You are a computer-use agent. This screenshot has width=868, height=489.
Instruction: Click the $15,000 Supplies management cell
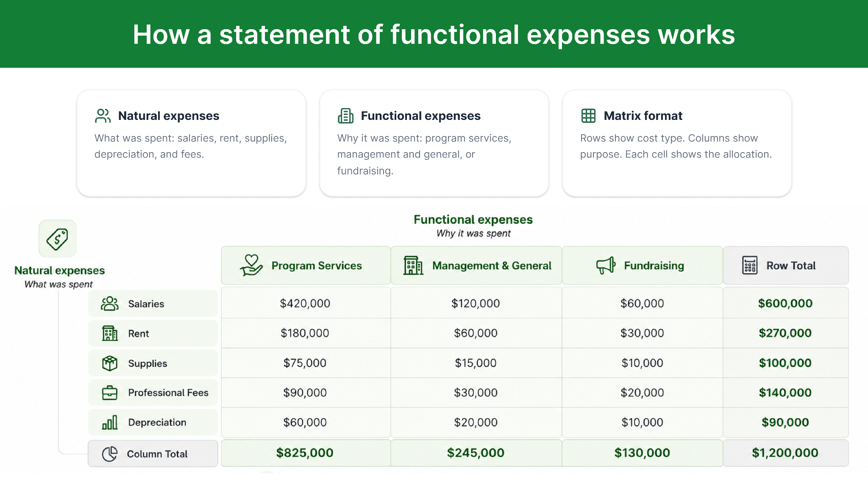[x=476, y=363]
